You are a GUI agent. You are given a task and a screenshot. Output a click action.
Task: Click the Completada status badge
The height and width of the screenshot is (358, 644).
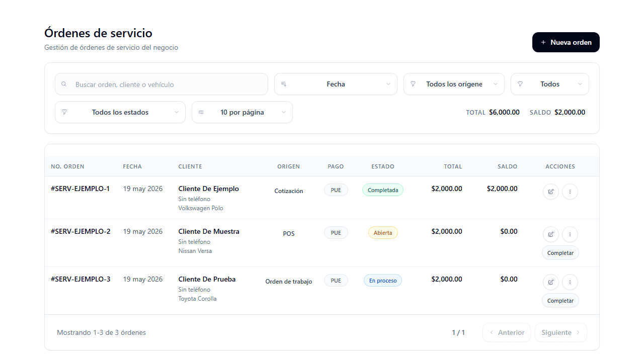[383, 190]
